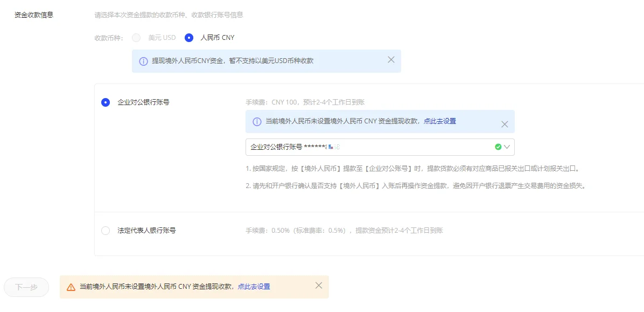The width and height of the screenshot is (644, 312).
Task: Click the 资金收款信息 section heading
Action: point(34,15)
